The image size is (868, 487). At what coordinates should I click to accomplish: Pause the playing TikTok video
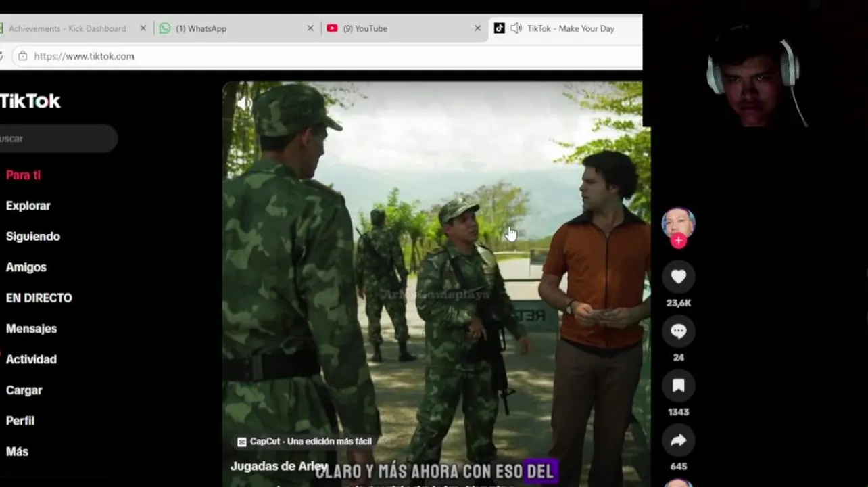tap(436, 284)
